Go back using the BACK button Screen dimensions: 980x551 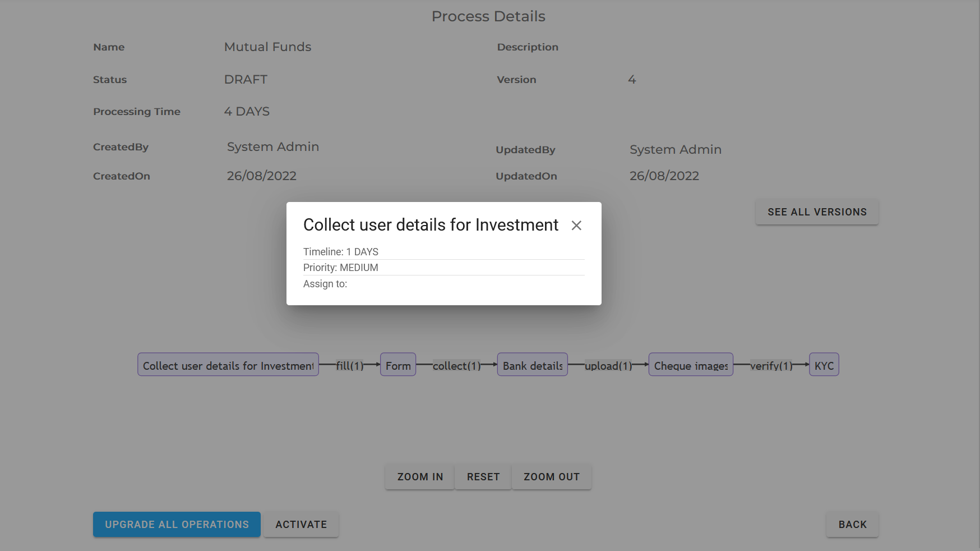(x=852, y=525)
